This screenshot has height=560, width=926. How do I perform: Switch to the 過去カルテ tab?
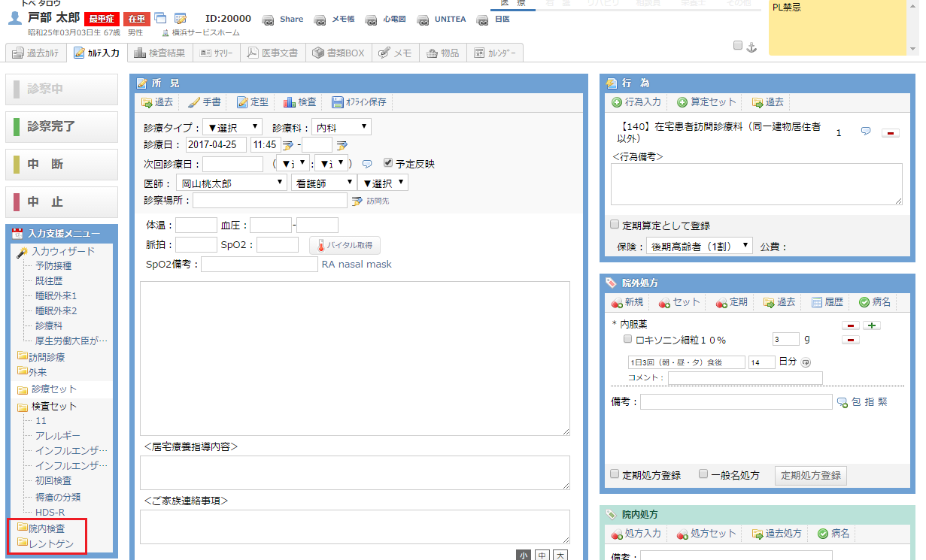pos(36,53)
